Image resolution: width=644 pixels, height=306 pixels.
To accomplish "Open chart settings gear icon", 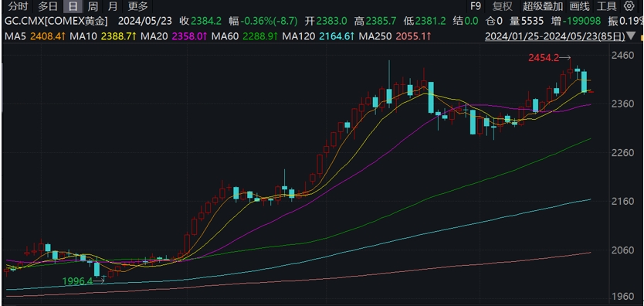I will pos(629,5).
